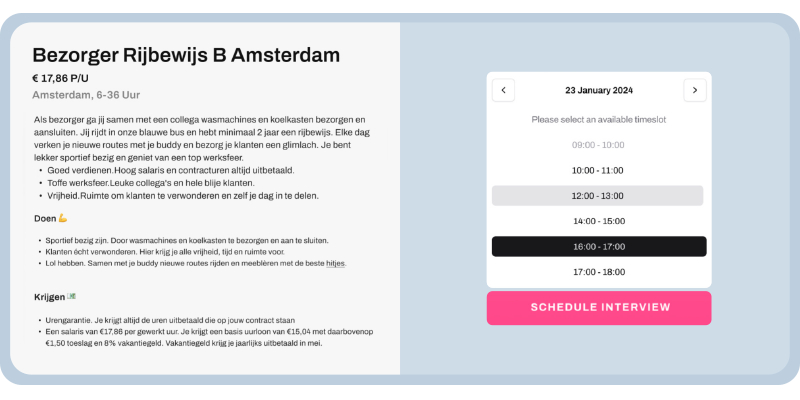Click the € 17,86 P/U salary text
The width and height of the screenshot is (800, 400).
click(x=61, y=77)
